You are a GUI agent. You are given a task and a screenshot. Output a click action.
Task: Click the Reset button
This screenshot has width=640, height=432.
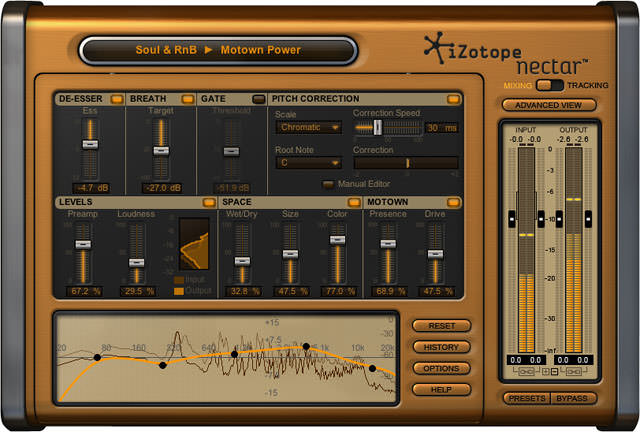[x=442, y=326]
